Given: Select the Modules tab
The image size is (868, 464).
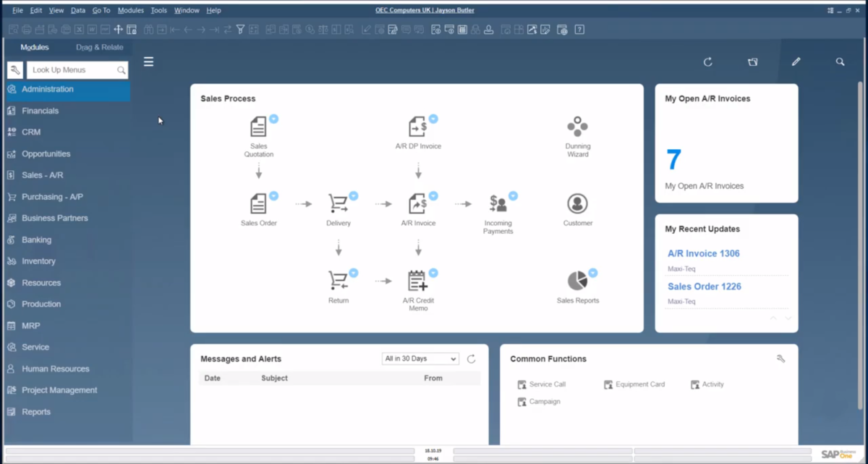Looking at the screenshot, I should pos(35,48).
